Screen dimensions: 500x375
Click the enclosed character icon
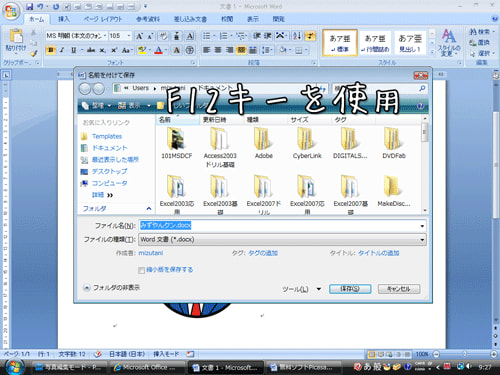(189, 50)
